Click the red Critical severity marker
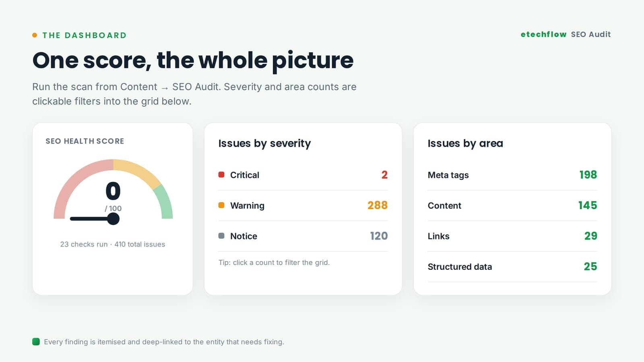The height and width of the screenshot is (362, 644). [x=221, y=175]
